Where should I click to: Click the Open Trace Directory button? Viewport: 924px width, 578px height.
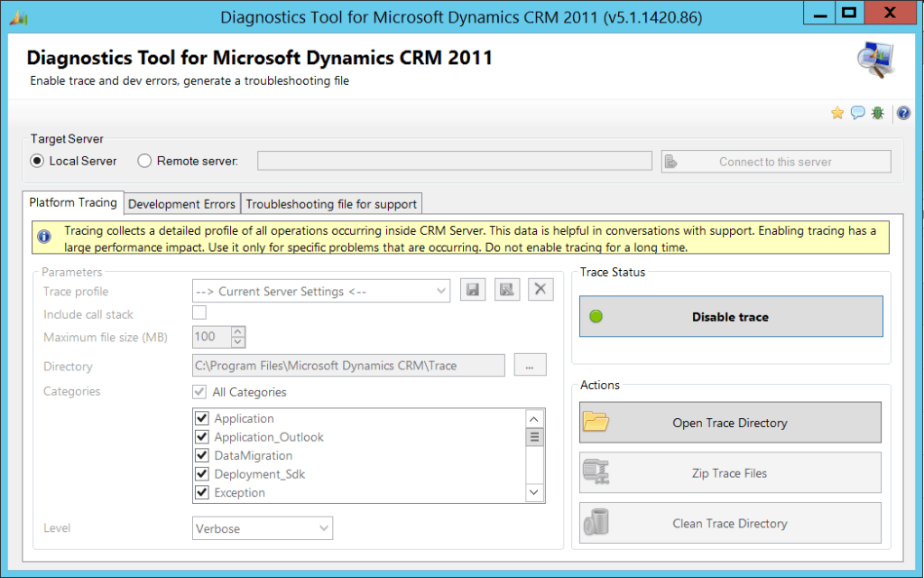730,423
